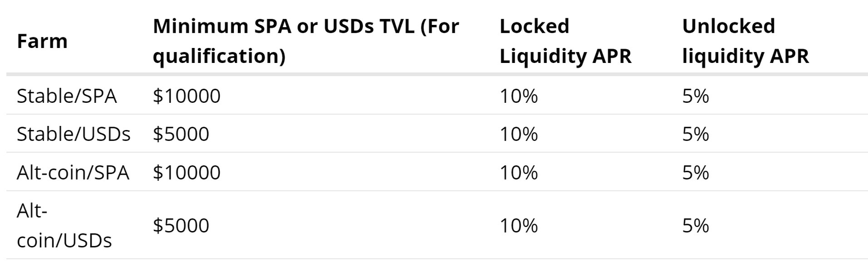Click the $10000 minimum TVL in Alt-coin/SPA row
868x275 pixels.
pos(186,173)
